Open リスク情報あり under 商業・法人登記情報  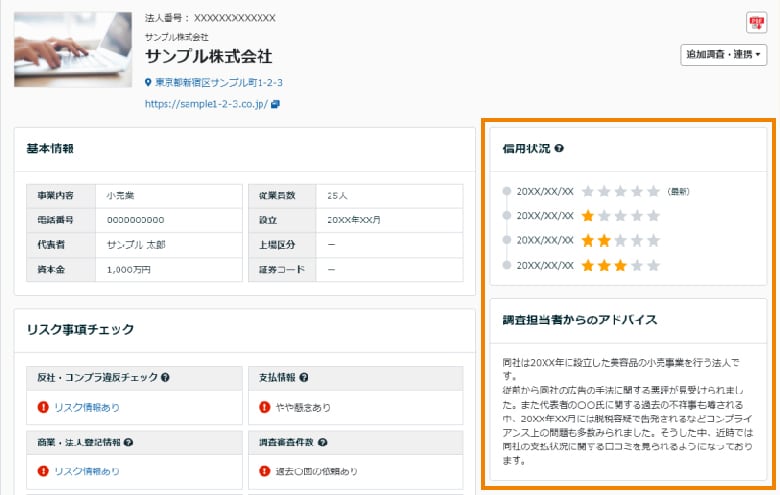pos(87,471)
